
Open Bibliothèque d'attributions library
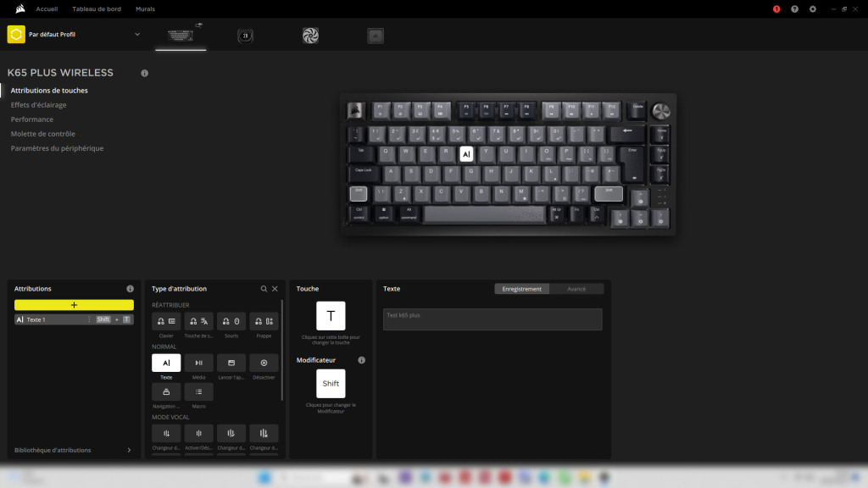pos(73,450)
